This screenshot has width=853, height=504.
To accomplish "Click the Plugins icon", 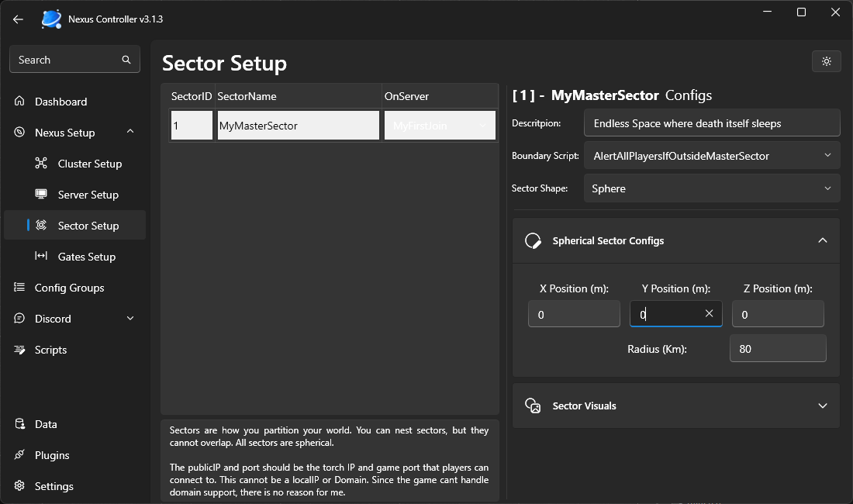I will coord(19,455).
